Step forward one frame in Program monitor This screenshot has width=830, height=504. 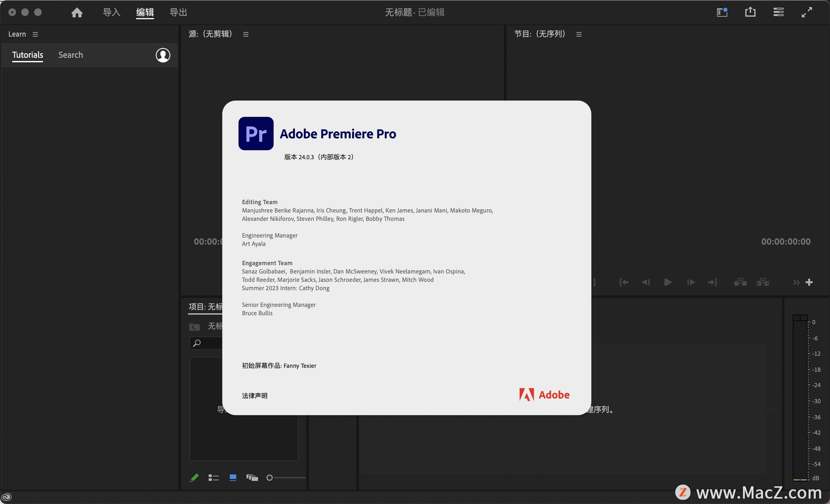691,282
